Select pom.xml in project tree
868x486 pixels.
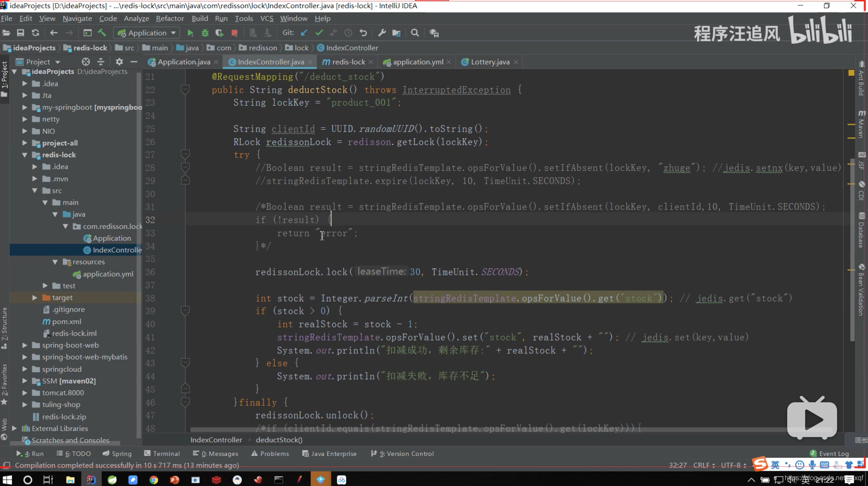66,322
